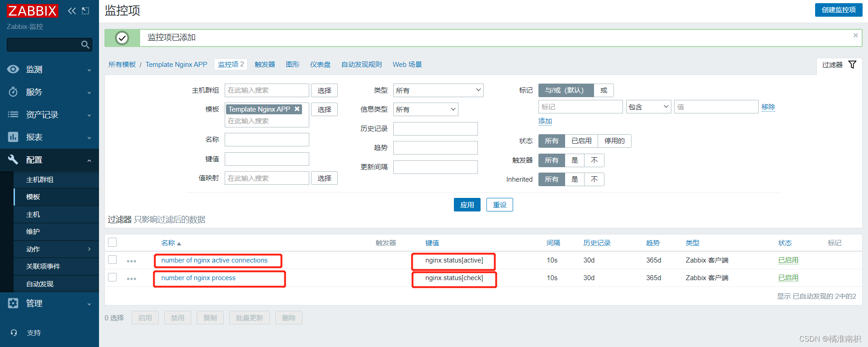Open the actions menu for the active connections row
This screenshot has width=868, height=347.
pyautogui.click(x=132, y=261)
